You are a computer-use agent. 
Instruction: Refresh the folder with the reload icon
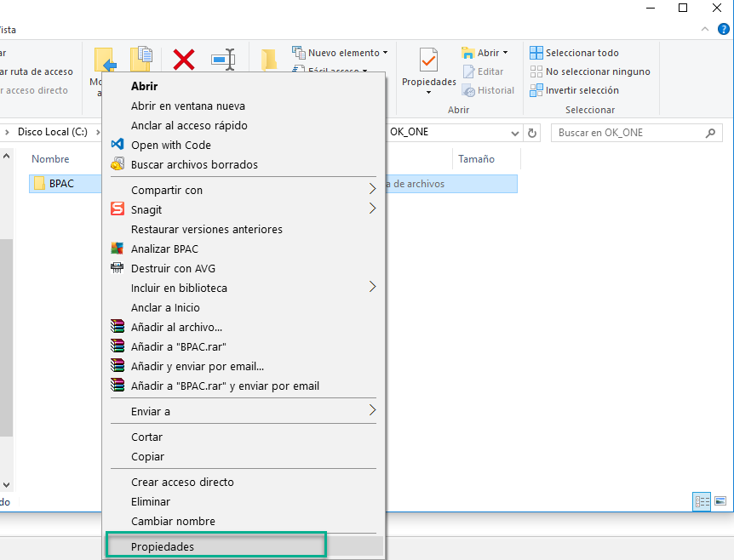coord(533,134)
